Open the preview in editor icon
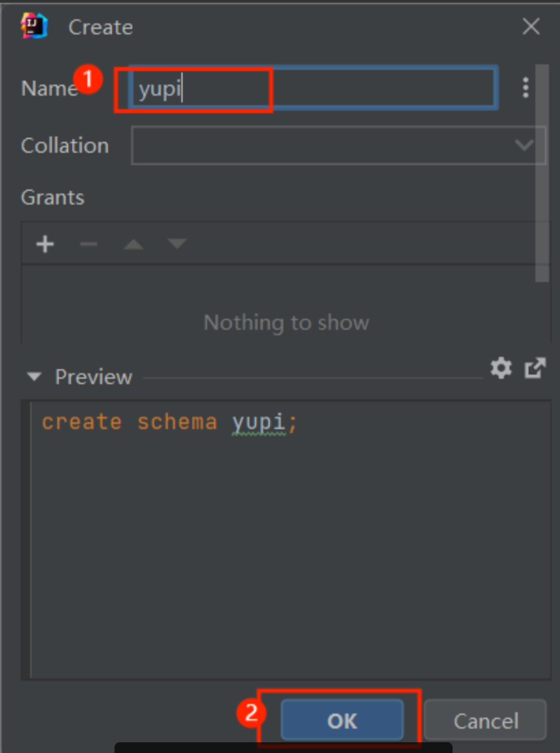Screen dimensions: 560x753 pyautogui.click(x=535, y=368)
